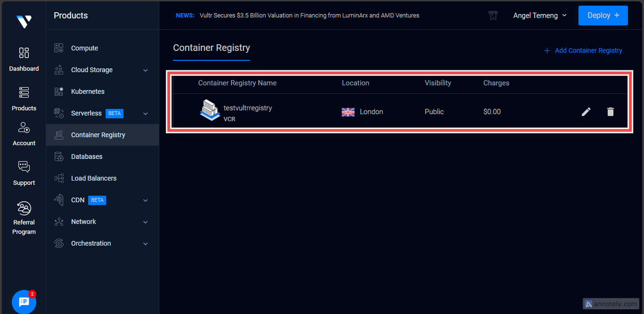Expand the Orchestration chevron
Image resolution: width=644 pixels, height=314 pixels.
pos(145,244)
